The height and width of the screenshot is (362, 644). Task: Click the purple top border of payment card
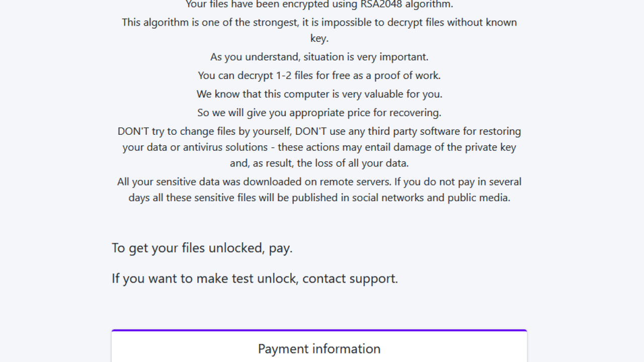(319, 330)
